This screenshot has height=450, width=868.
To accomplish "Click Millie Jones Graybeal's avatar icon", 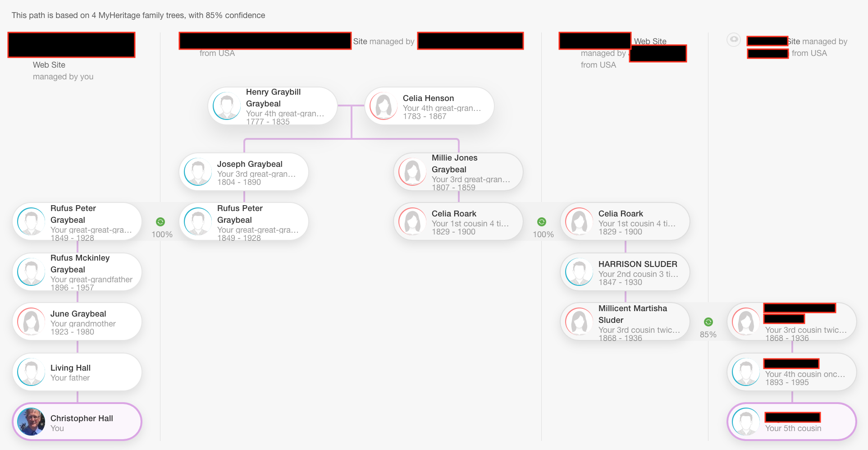I will coord(412,172).
